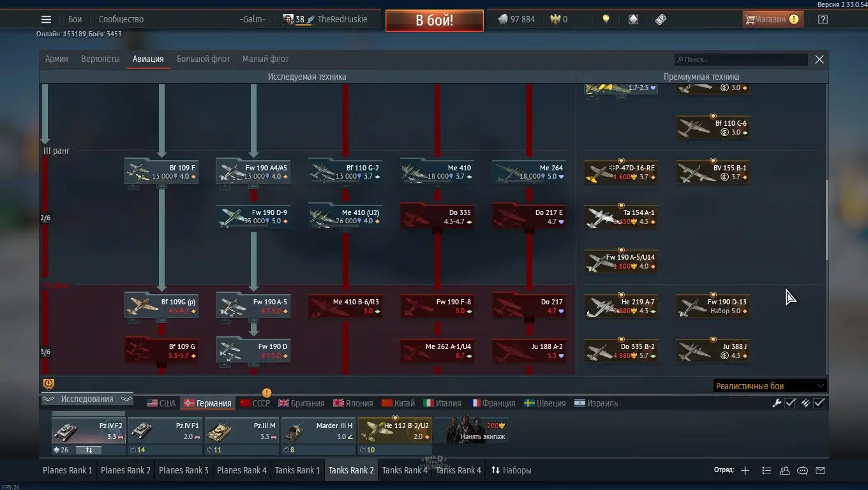Open Реалистичные бои mode dropdown

pyautogui.click(x=770, y=385)
